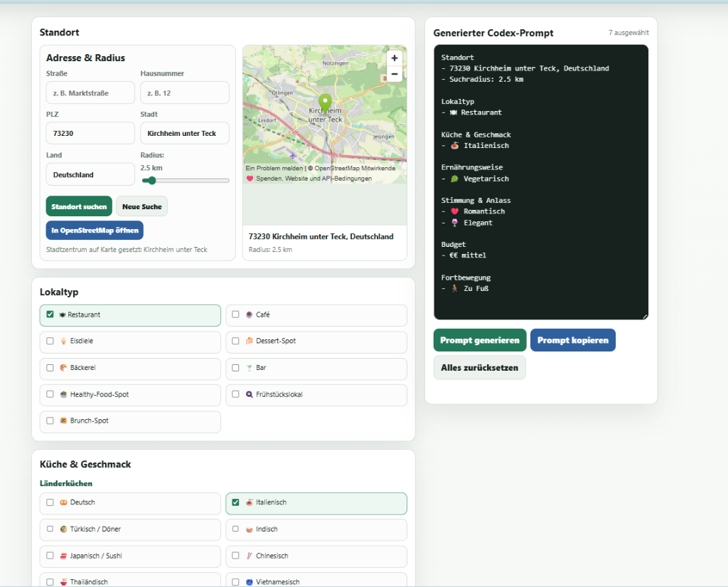Click the bowl icon beside Thailändisch

coord(63,582)
